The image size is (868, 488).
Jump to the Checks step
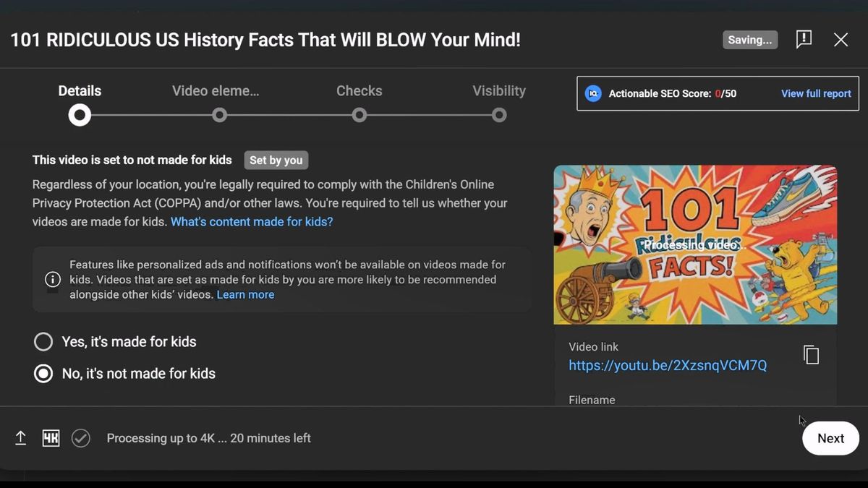click(359, 103)
